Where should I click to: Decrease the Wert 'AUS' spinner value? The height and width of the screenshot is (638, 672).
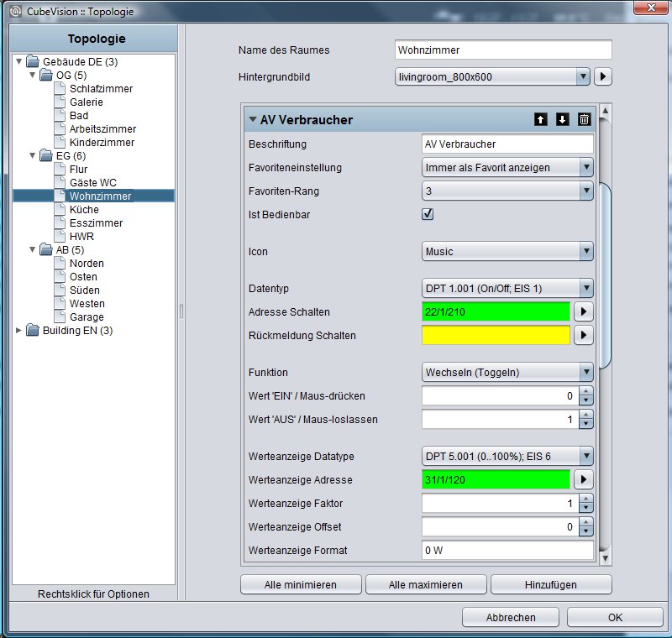[x=585, y=424]
